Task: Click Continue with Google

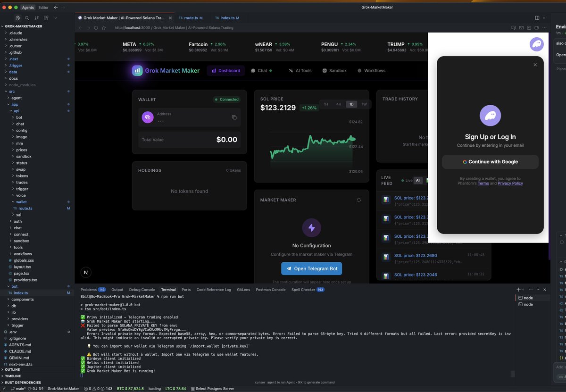Action: tap(490, 162)
